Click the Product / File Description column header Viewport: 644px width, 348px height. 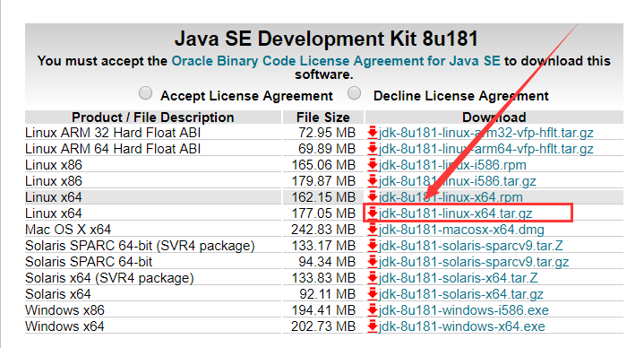point(153,117)
